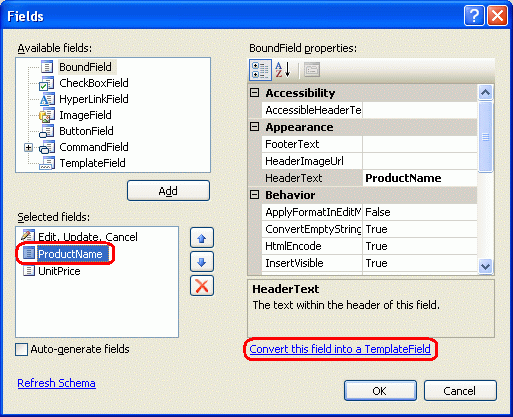
Task: Click the HeaderText value field
Action: 420,178
